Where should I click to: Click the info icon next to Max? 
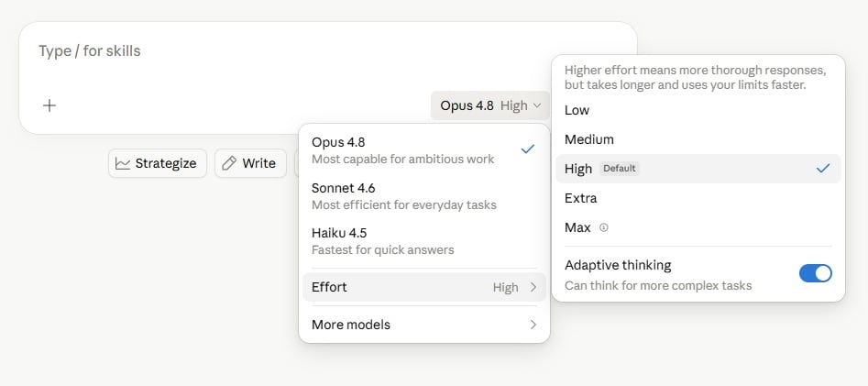pyautogui.click(x=603, y=227)
